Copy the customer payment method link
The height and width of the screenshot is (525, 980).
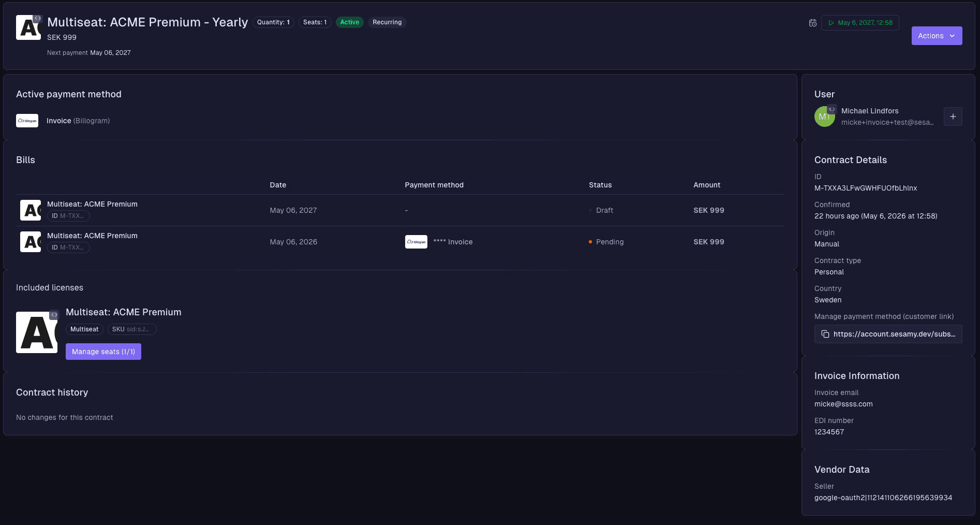point(825,334)
